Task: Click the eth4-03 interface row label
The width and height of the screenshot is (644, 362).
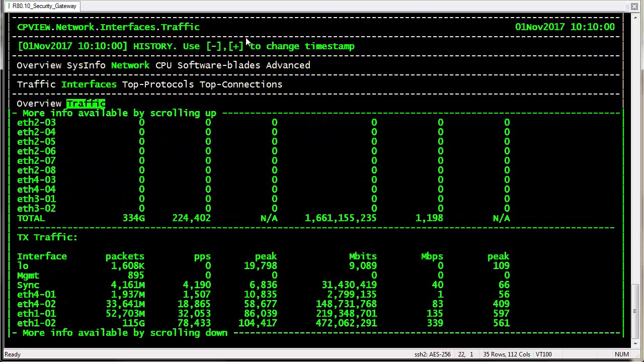Action: [36, 180]
